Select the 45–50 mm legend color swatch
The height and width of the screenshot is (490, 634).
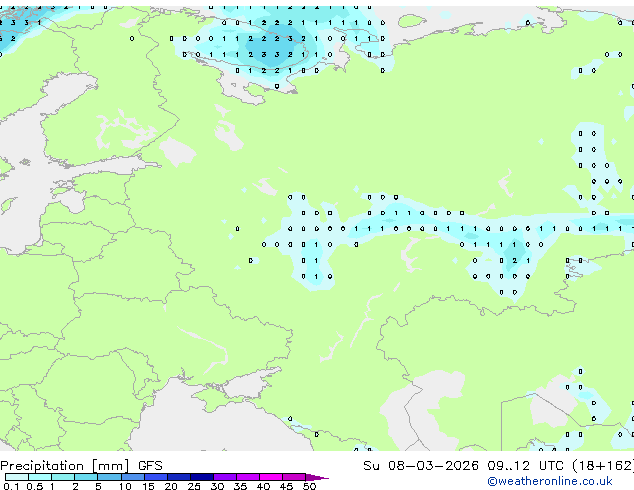(x=294, y=477)
